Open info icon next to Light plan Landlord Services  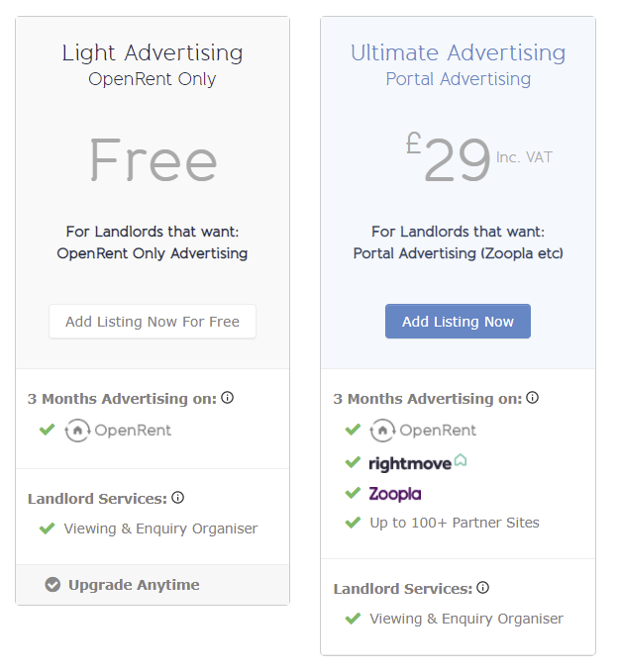coord(177,498)
